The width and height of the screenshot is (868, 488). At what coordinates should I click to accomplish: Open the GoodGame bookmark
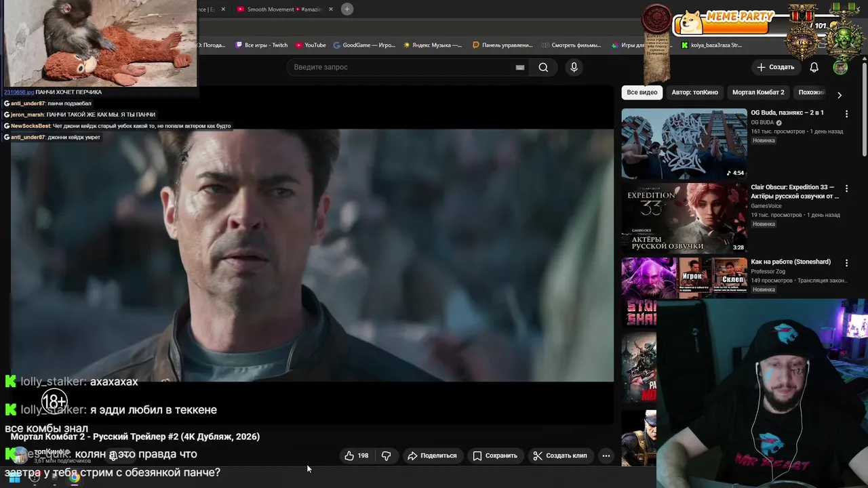pos(365,45)
